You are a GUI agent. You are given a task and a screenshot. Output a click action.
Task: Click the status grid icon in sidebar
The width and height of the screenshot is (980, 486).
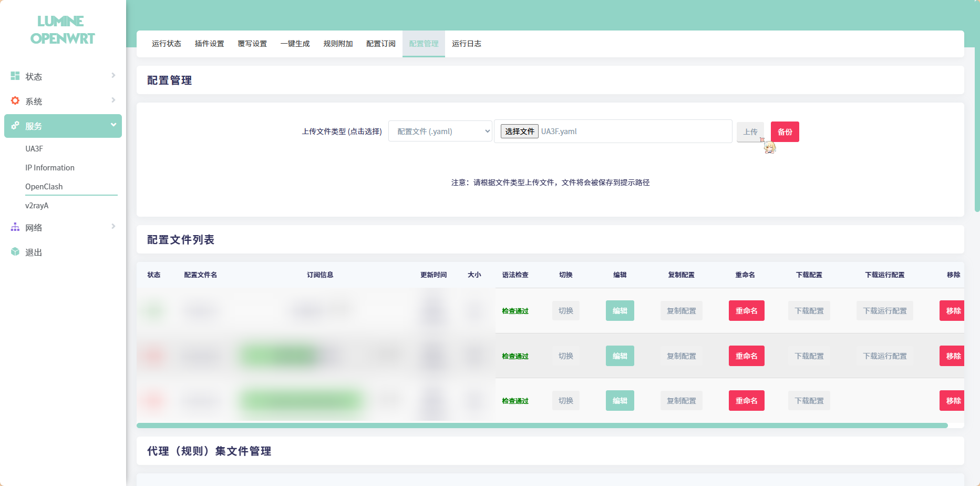click(15, 76)
